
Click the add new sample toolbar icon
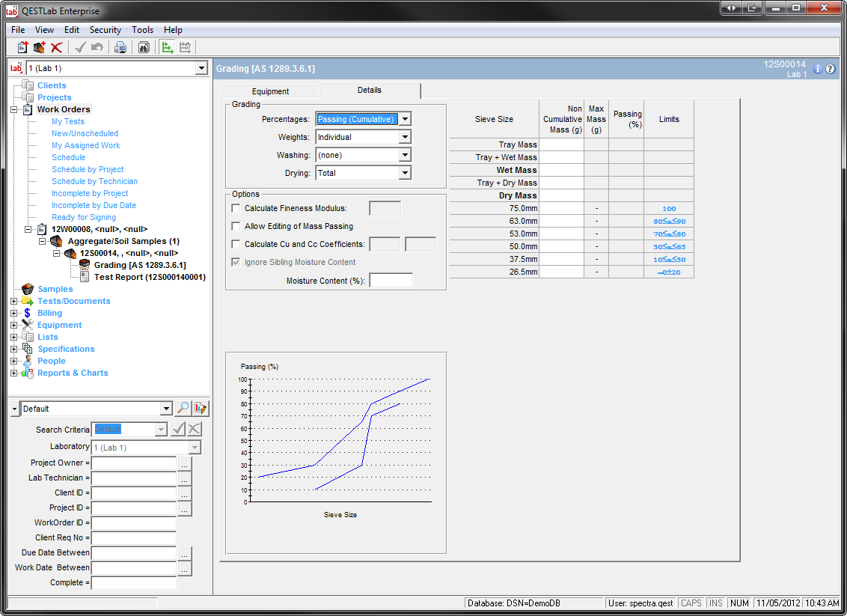coord(40,48)
